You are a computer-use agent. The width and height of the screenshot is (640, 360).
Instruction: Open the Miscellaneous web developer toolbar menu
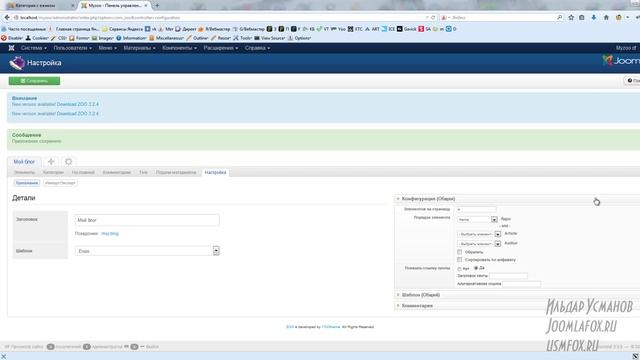(167, 38)
